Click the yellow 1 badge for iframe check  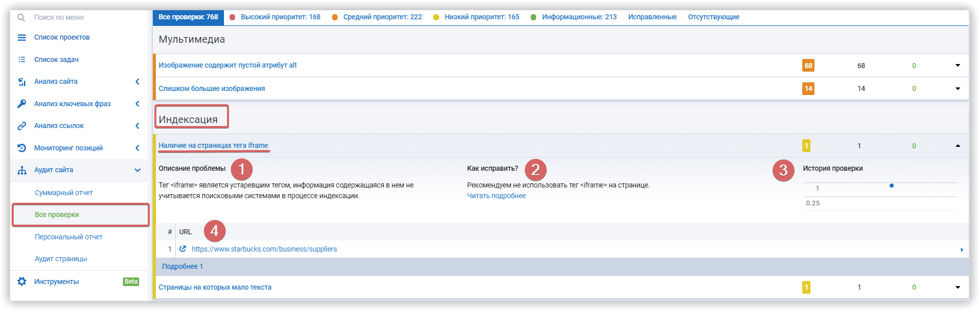(806, 146)
